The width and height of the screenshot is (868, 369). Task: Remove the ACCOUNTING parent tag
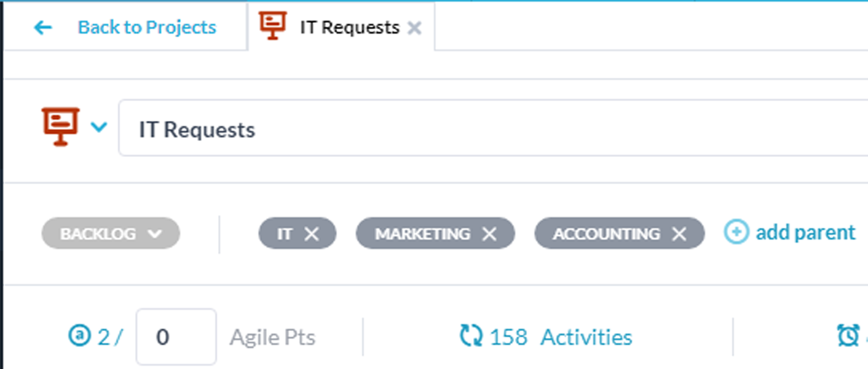coord(679,234)
